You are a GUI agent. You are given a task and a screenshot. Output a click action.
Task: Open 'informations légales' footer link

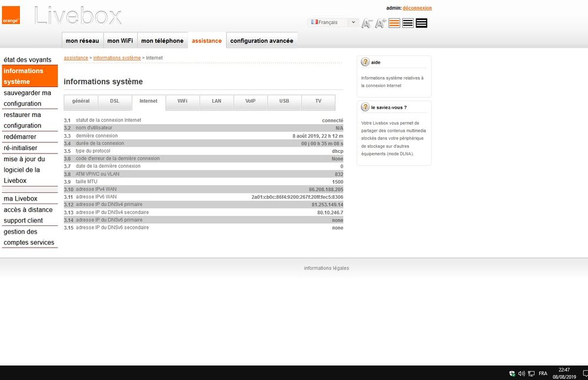point(326,268)
